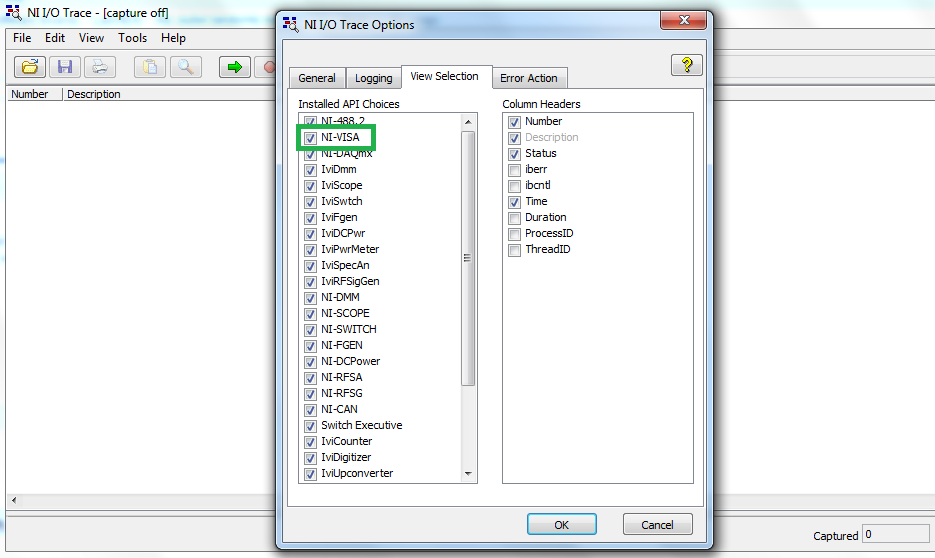This screenshot has height=558, width=935.
Task: Open the Tools menu
Action: click(132, 38)
